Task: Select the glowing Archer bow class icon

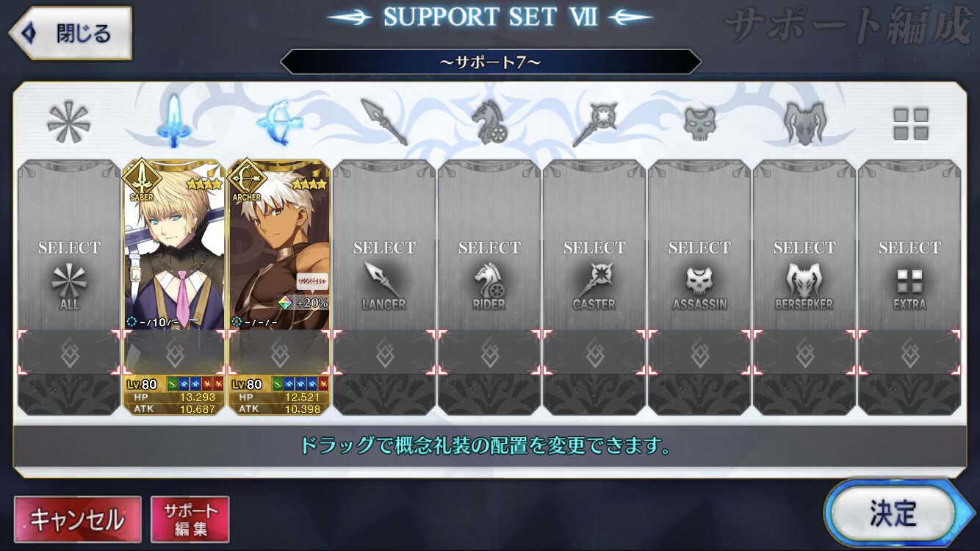Action: [279, 122]
